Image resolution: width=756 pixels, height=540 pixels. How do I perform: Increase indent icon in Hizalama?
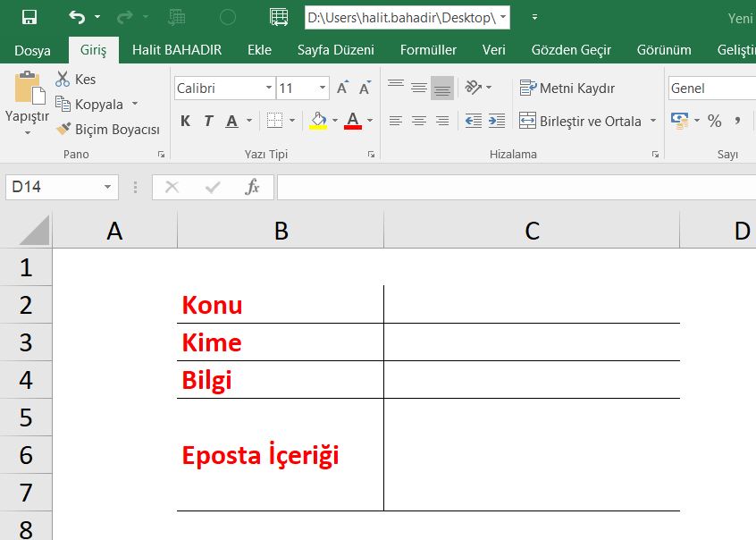(497, 121)
